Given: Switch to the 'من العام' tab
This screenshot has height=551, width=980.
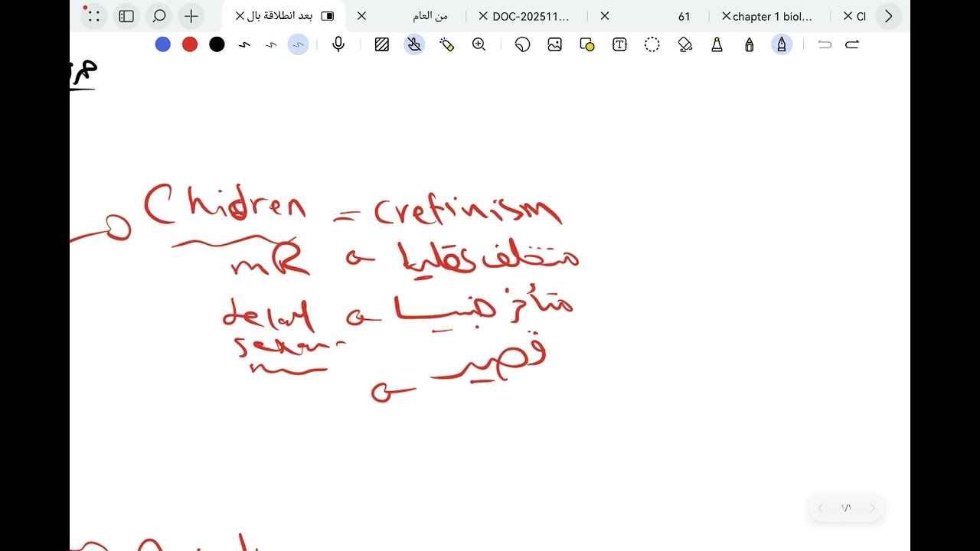Looking at the screenshot, I should (430, 16).
